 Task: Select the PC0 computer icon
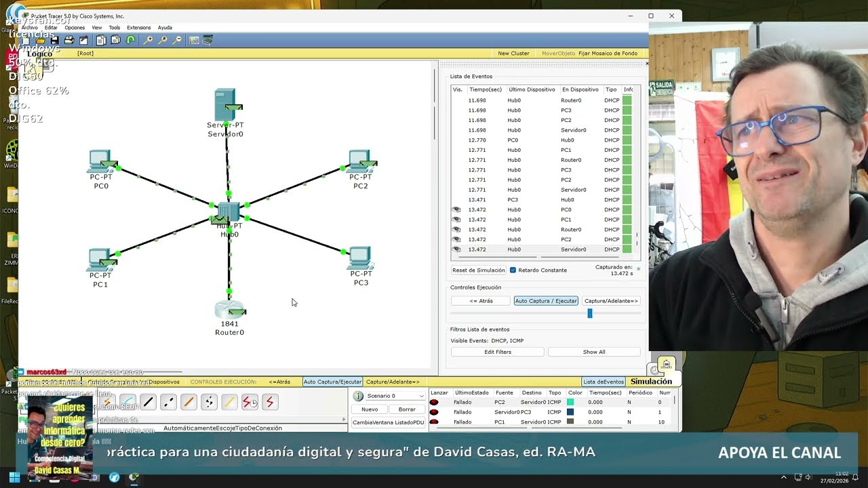click(102, 161)
